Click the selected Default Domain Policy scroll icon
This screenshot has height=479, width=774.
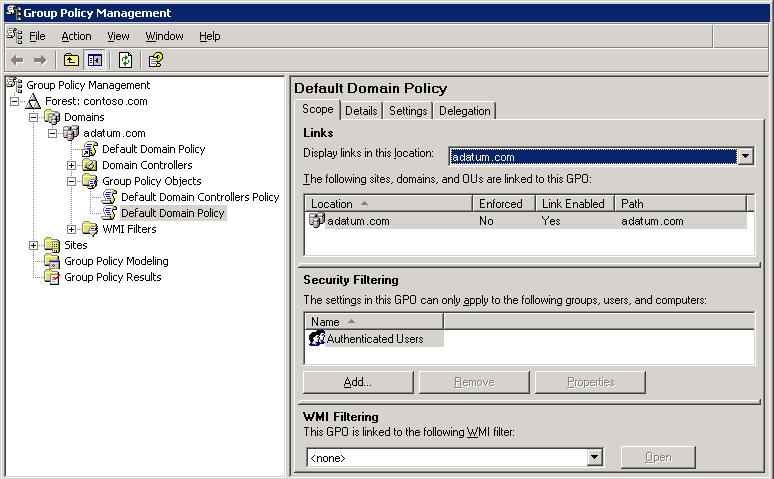109,213
